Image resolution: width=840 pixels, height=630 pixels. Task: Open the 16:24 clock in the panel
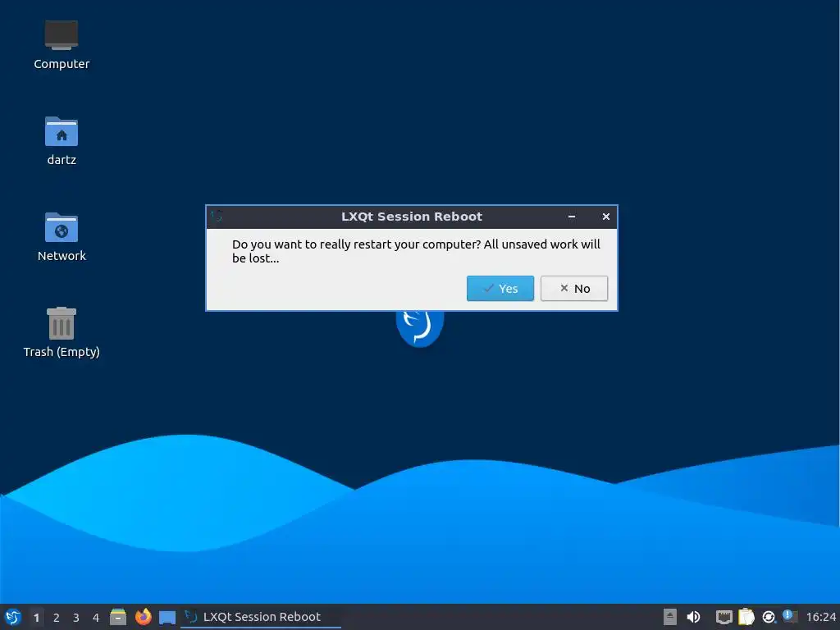[x=820, y=617]
